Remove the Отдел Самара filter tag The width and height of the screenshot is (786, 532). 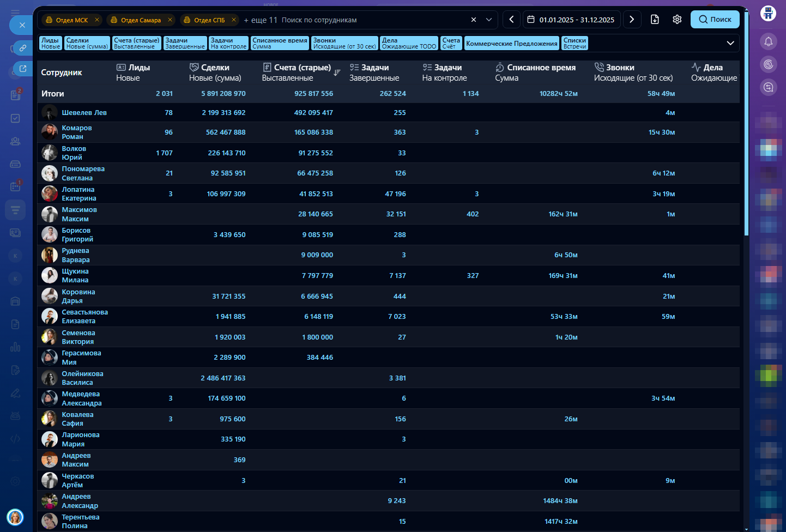170,20
